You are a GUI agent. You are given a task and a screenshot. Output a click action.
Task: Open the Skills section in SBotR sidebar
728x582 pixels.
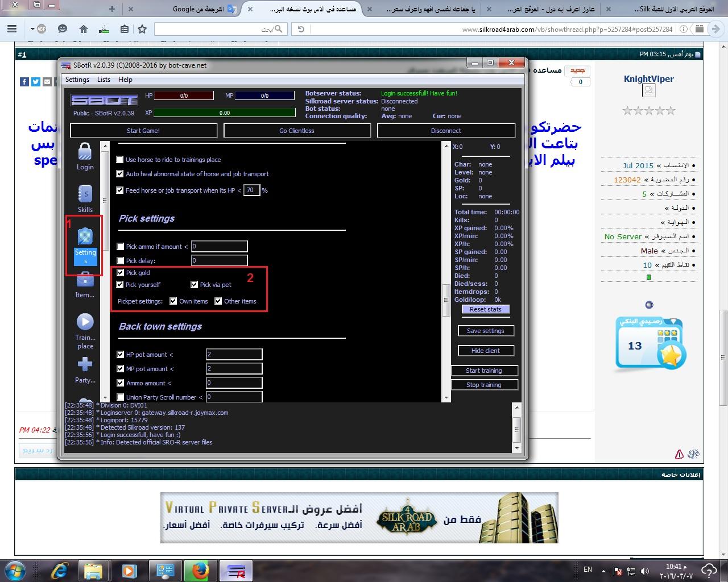(85, 198)
